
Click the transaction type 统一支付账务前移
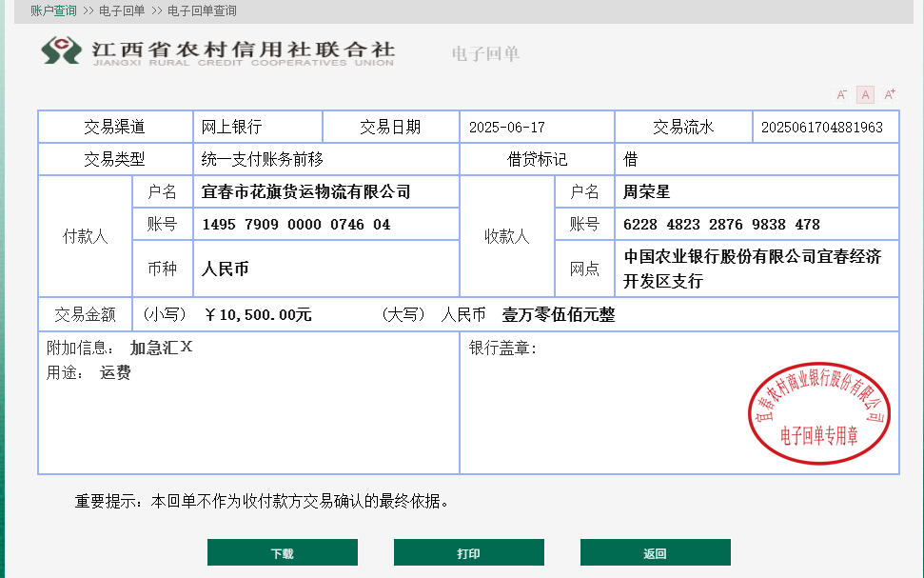263,159
